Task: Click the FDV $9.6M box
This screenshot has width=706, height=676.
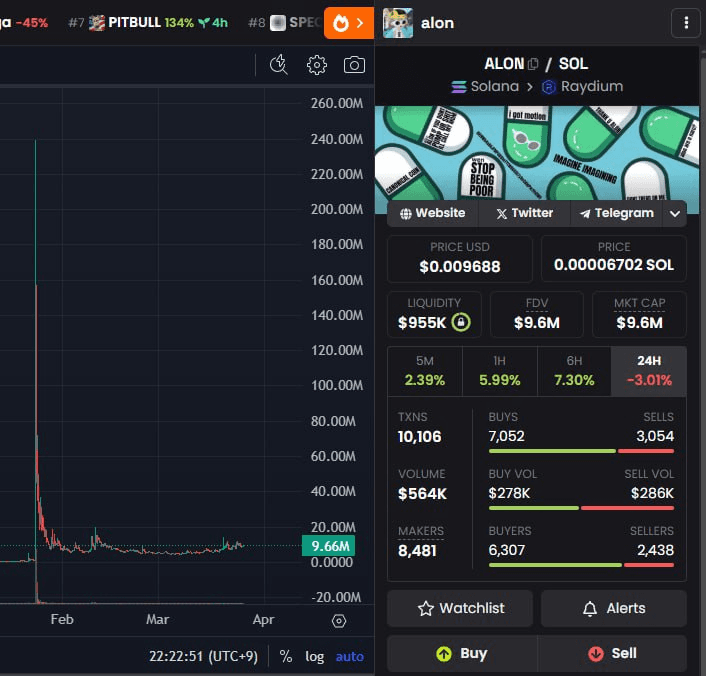Action: tap(537, 314)
